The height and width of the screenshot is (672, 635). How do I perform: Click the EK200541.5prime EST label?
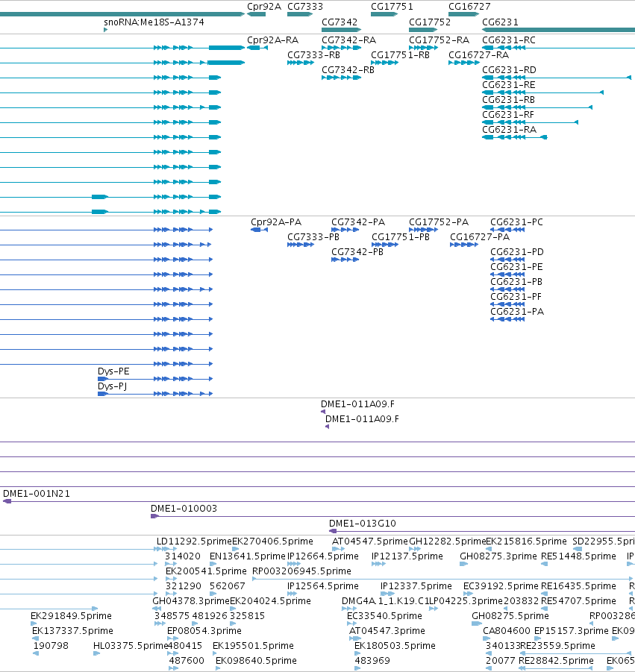(206, 571)
